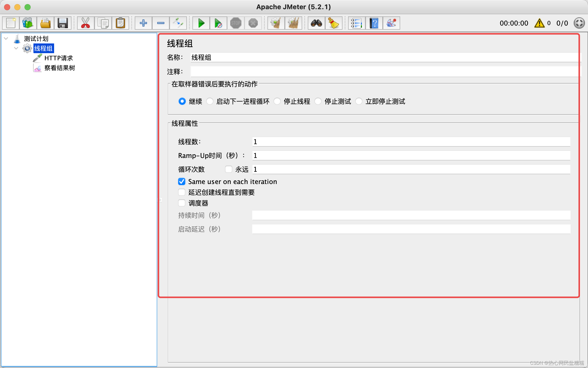Paste element using clipboard icon
This screenshot has width=588, height=368.
[120, 23]
